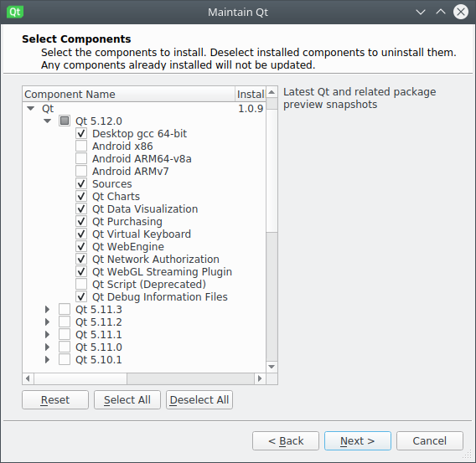Image resolution: width=476 pixels, height=463 pixels.
Task: Check the Qt 5.11.3 checkbox
Action: (65, 309)
